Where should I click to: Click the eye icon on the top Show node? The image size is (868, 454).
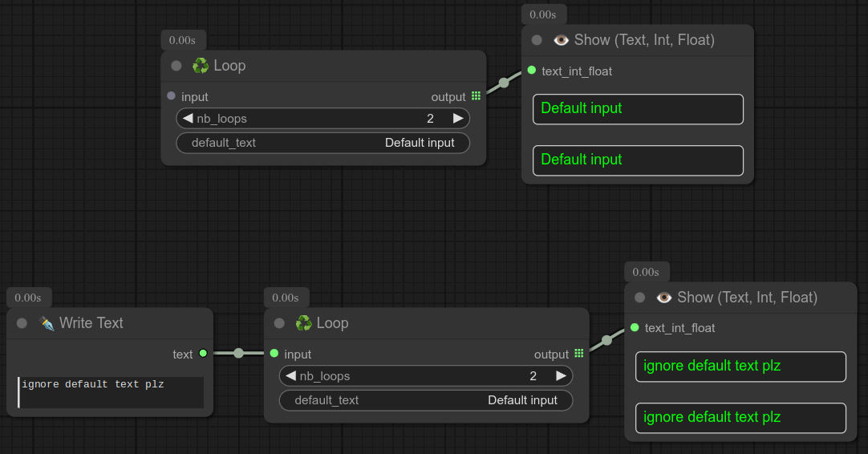pos(561,40)
